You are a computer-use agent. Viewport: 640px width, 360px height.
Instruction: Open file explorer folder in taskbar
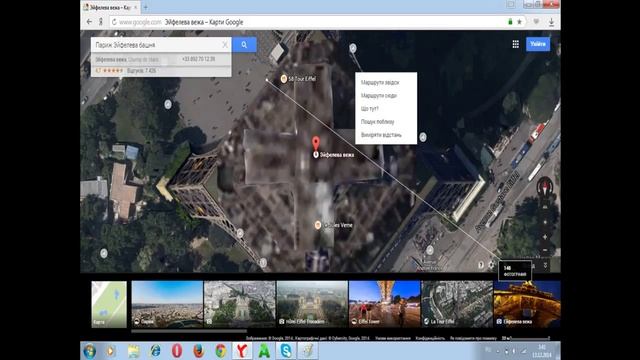(133, 351)
